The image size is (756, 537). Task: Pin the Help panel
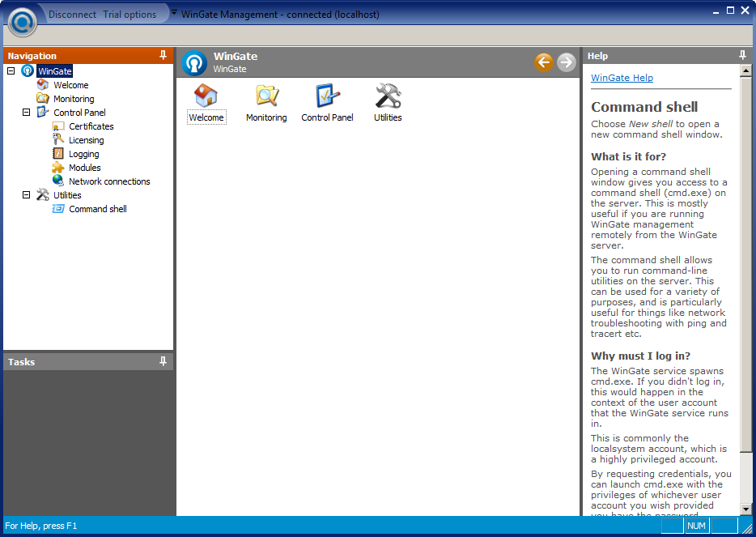[742, 56]
